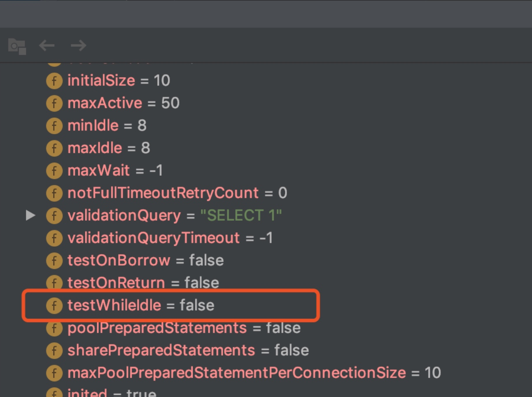Click the field icon next to maxActive
Image resolution: width=532 pixels, height=397 pixels.
tap(54, 103)
